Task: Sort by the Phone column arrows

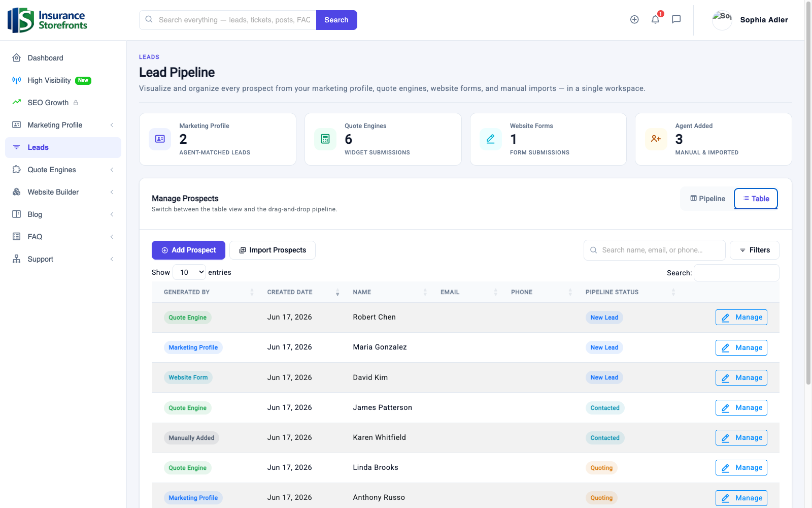Action: (570, 292)
